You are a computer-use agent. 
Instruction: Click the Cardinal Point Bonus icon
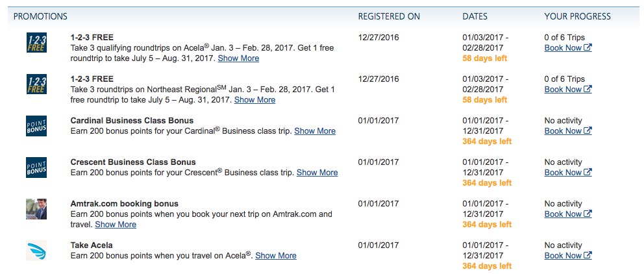[36, 126]
